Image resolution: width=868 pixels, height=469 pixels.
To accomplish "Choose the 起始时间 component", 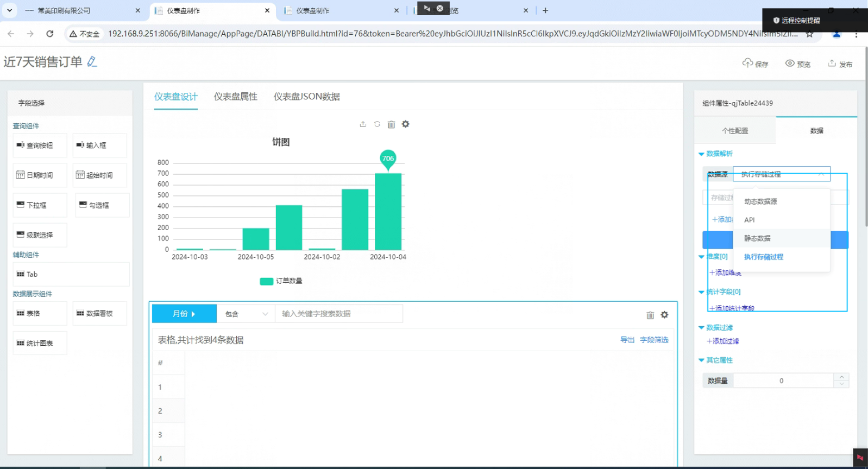I will tap(100, 175).
